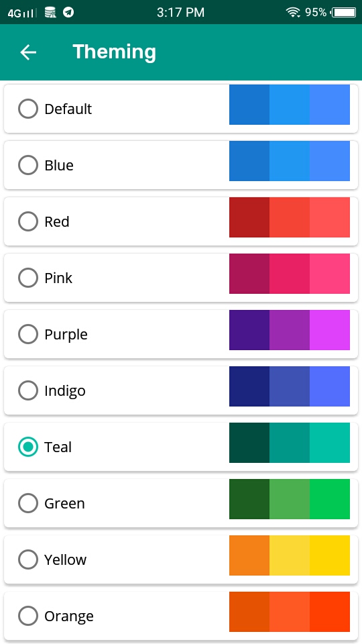Tap the 3:17 PM clock
The image size is (362, 644).
(x=180, y=12)
